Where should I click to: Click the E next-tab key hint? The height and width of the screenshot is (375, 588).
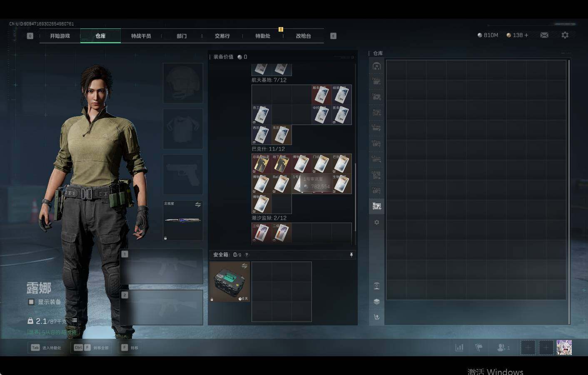(333, 36)
